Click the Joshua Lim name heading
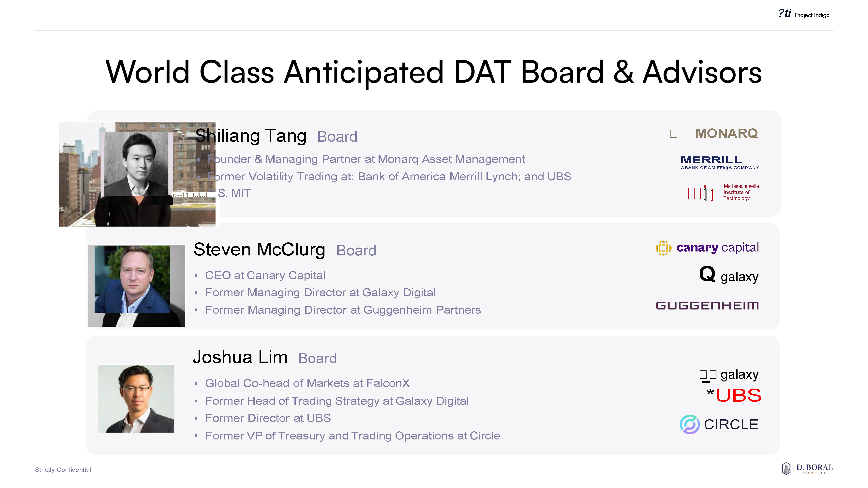 point(240,357)
